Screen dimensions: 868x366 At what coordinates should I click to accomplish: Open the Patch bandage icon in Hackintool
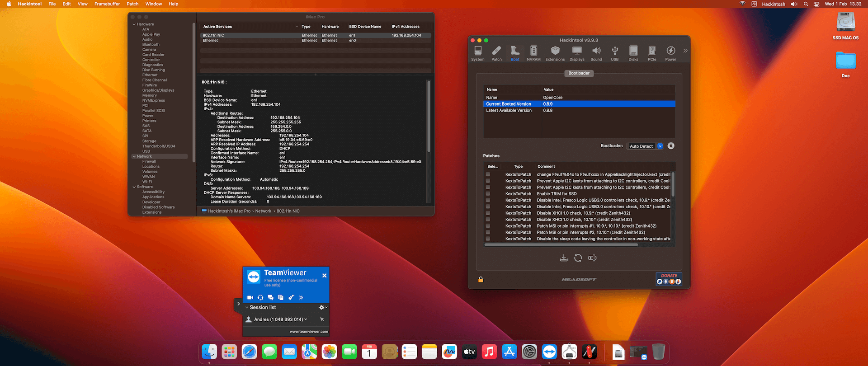coord(496,53)
